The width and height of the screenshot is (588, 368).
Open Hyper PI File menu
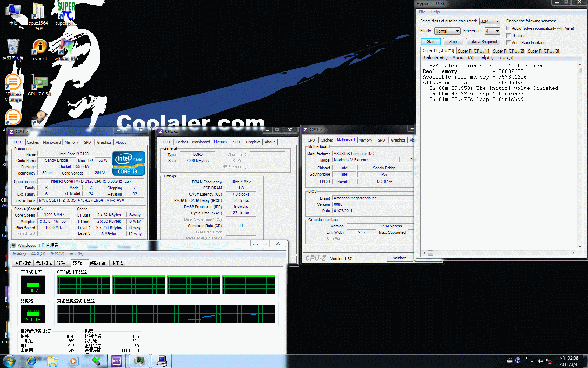tap(422, 12)
